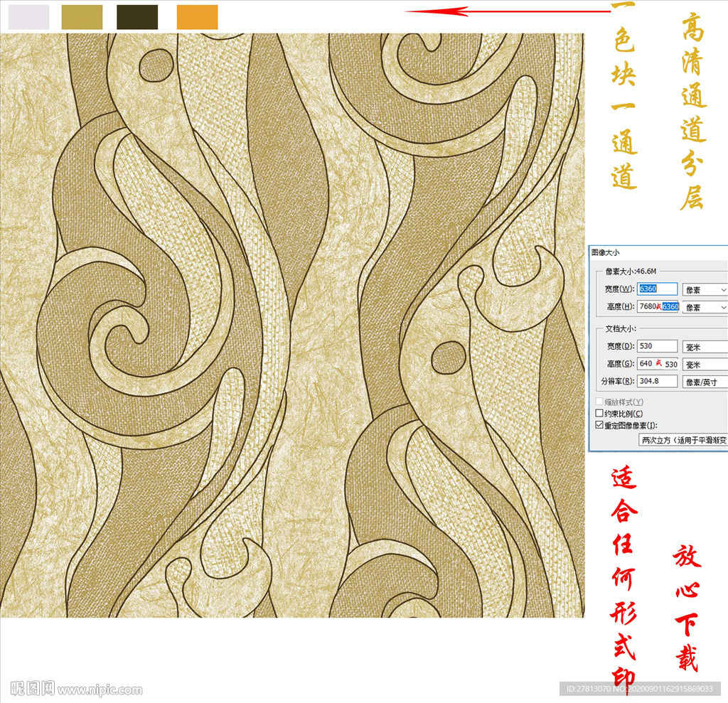728x703 pixels.
Task: Uncheck the 重定图像像素 checkbox
Action: (599, 425)
